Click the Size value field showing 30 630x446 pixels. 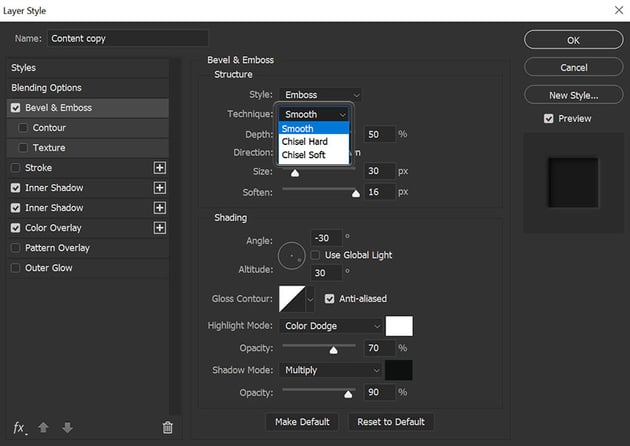pyautogui.click(x=380, y=171)
